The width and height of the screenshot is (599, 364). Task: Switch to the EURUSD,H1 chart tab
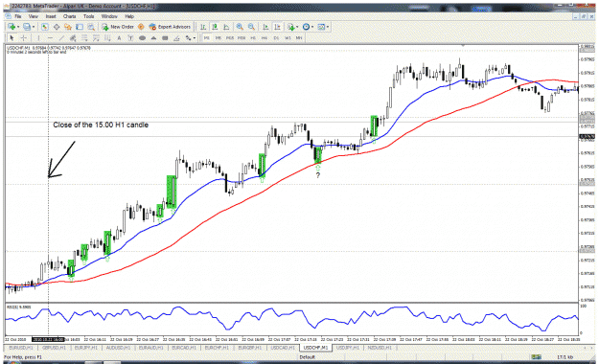pos(21,348)
